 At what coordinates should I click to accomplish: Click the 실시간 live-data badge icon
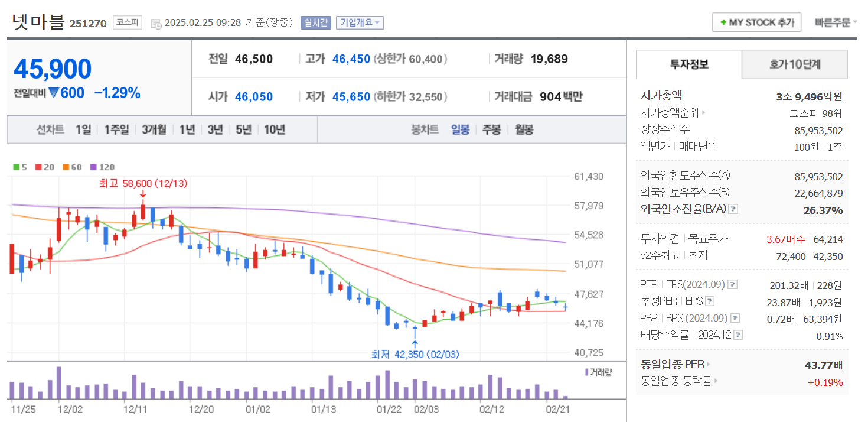point(316,22)
